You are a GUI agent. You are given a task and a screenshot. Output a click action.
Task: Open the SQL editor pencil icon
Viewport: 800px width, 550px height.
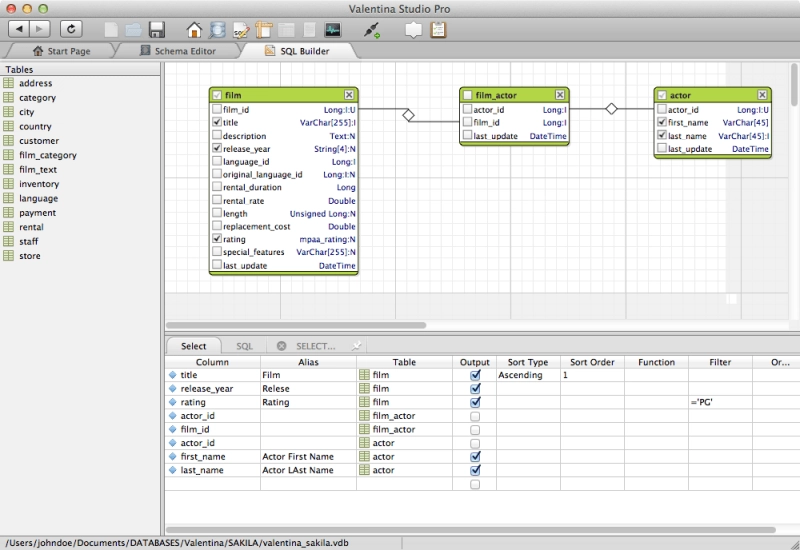(x=241, y=30)
